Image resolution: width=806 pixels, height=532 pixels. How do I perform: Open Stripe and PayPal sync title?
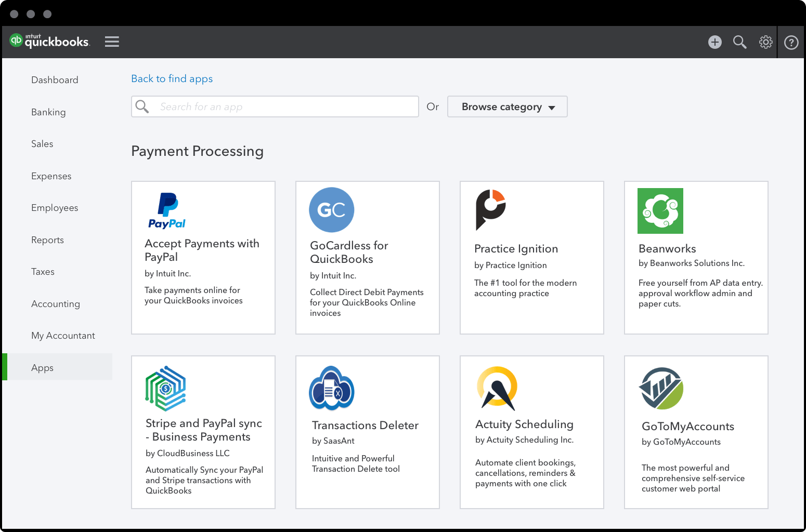pos(204,430)
